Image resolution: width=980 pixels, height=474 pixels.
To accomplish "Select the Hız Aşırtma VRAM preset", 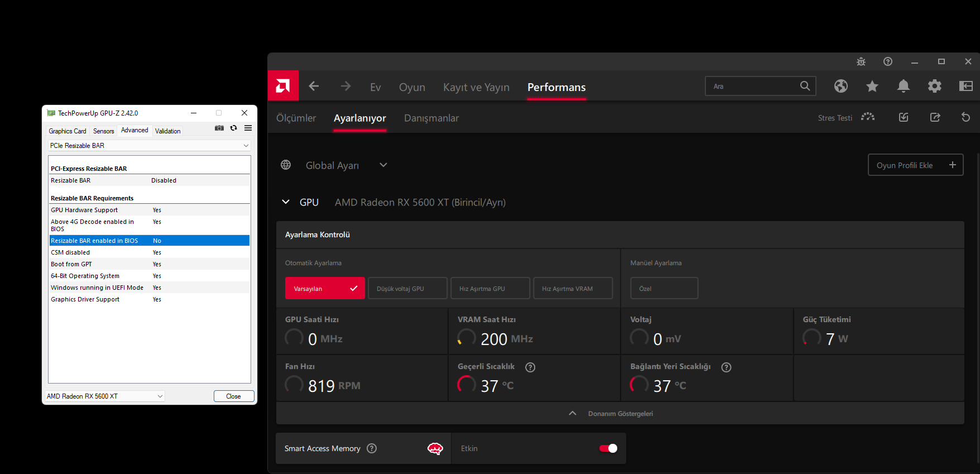I will (573, 288).
